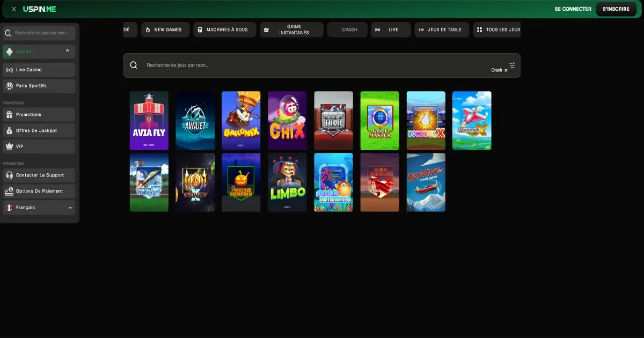Click the S'INSCRIRE register button
The image size is (644, 338).
[616, 9]
